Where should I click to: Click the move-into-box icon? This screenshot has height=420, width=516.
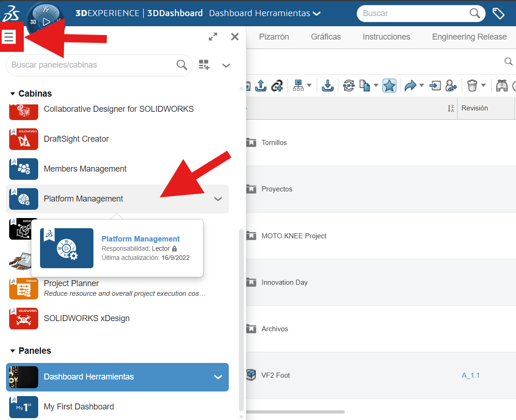click(435, 86)
